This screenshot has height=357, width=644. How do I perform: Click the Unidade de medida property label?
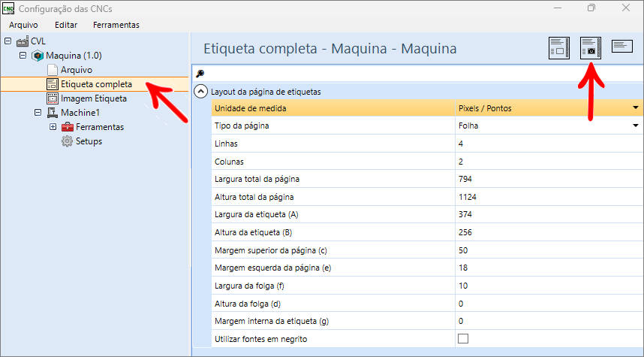pyautogui.click(x=251, y=108)
